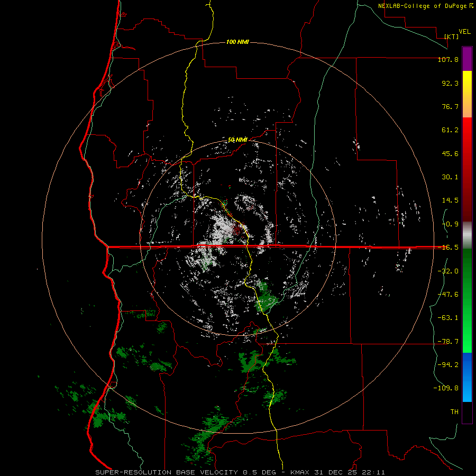This screenshot has height=476, width=476.
Task: Click the gray segment of the color bar
Action: click(467, 235)
